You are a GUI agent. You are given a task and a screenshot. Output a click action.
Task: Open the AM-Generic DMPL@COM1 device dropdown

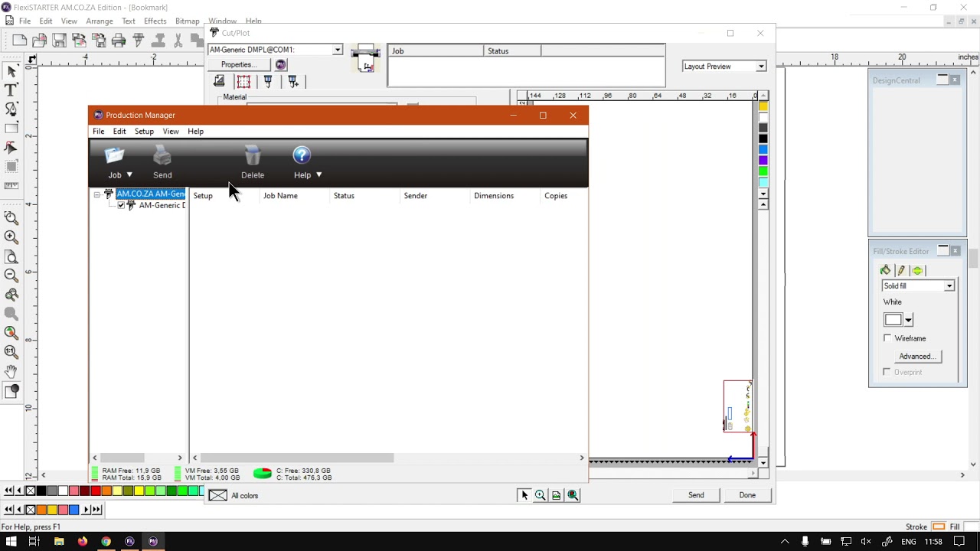point(337,50)
